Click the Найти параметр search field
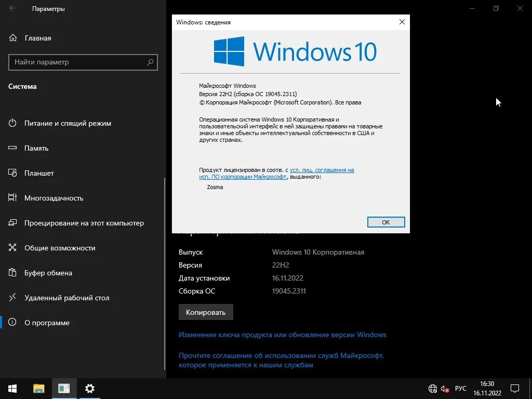The height and width of the screenshot is (399, 532). tap(83, 62)
